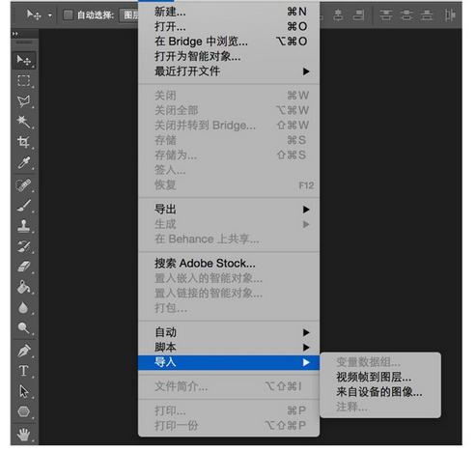Image resolution: width=476 pixels, height=452 pixels.
Task: Click distribute left edges icon
Action: [x=450, y=14]
